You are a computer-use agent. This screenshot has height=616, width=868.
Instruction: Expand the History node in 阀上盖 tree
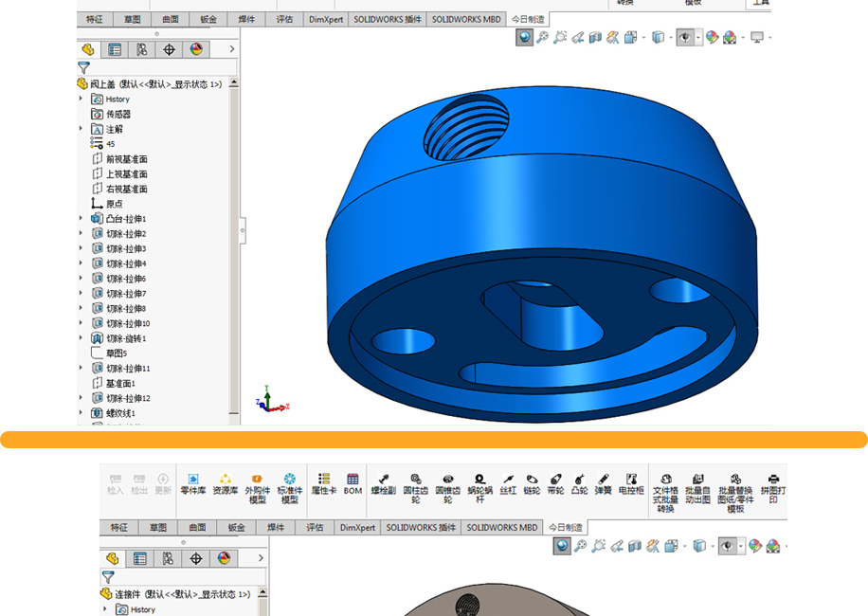coord(81,99)
